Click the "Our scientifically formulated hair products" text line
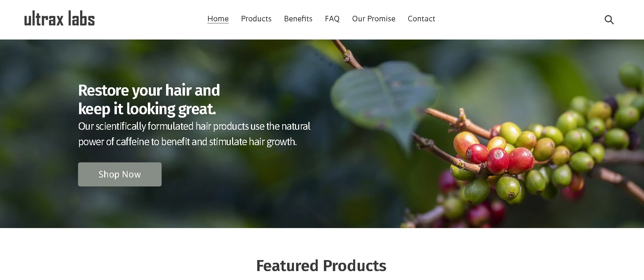Viewport: 644px width, 280px height. 194,126
